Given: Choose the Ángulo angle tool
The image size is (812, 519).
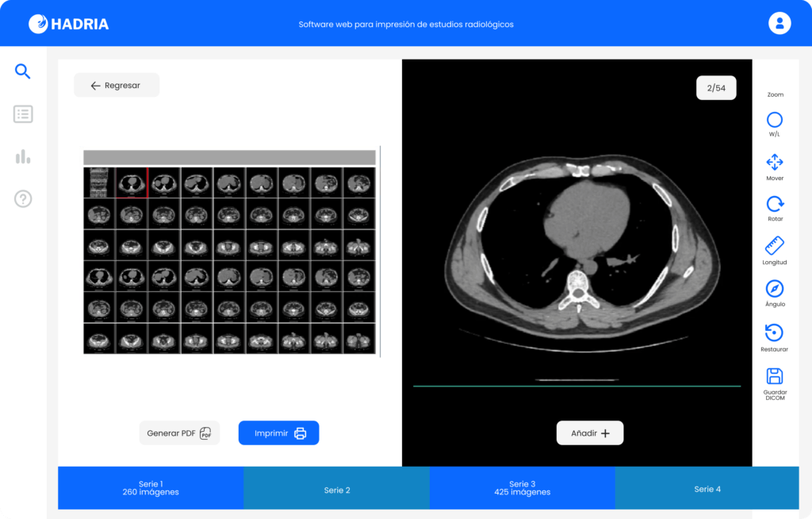Looking at the screenshot, I should pos(775,289).
